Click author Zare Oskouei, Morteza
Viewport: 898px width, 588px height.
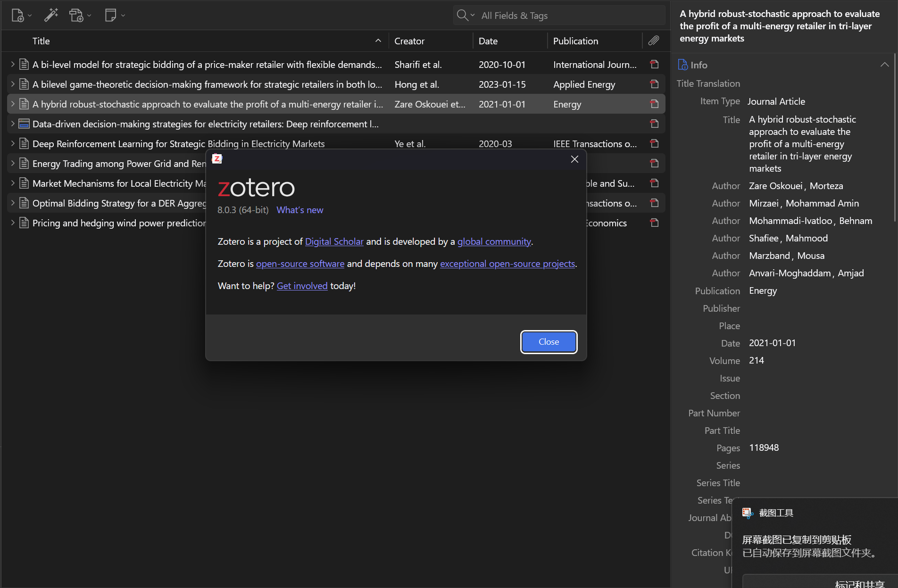(796, 186)
